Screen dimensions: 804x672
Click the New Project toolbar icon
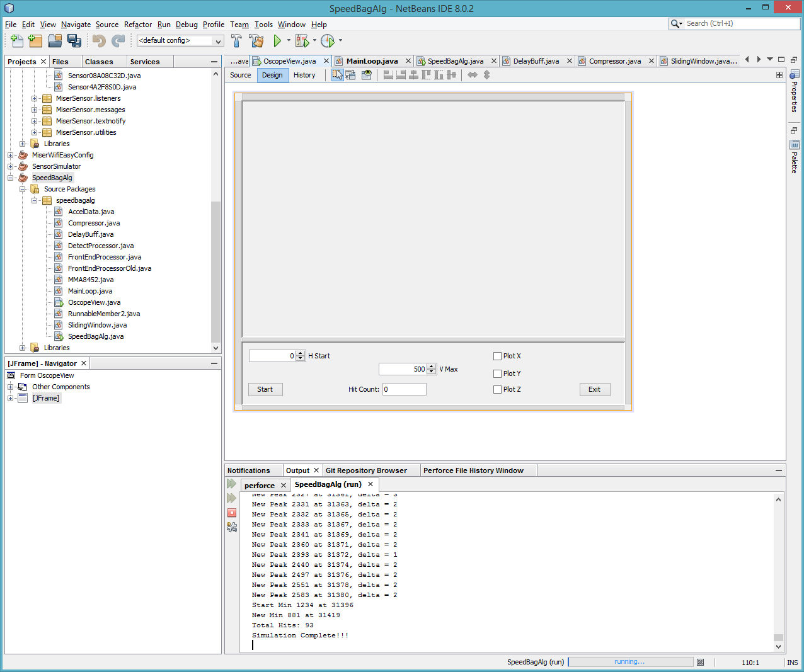coord(35,41)
